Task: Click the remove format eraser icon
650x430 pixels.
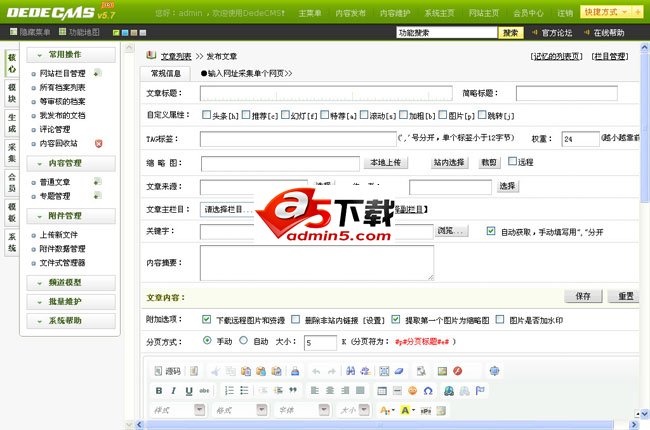Action: pos(399,371)
